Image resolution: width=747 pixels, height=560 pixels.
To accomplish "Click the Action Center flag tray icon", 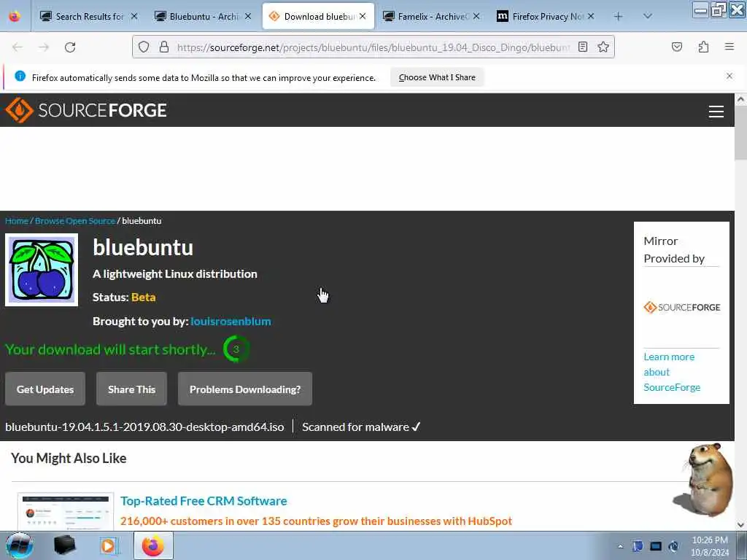I will coord(638,546).
